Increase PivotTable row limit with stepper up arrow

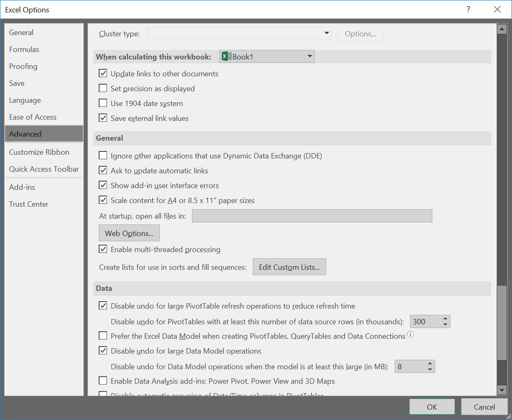coord(445,319)
